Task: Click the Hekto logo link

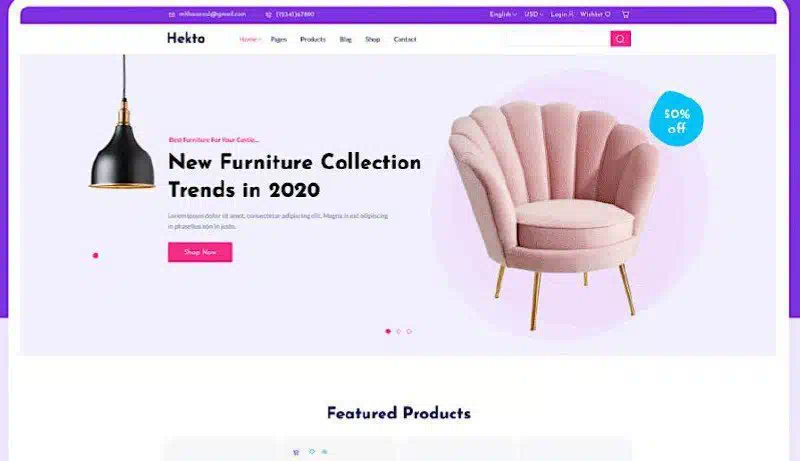Action: pyautogui.click(x=186, y=38)
